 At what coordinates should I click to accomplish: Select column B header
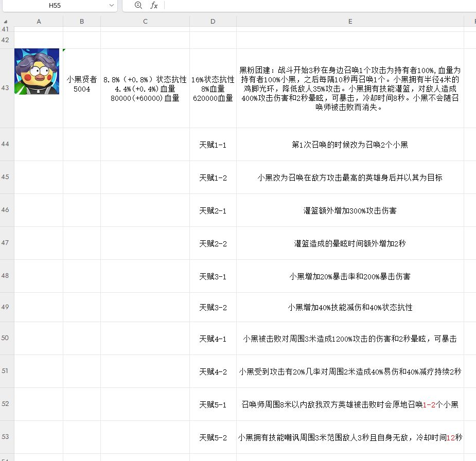[x=82, y=22]
